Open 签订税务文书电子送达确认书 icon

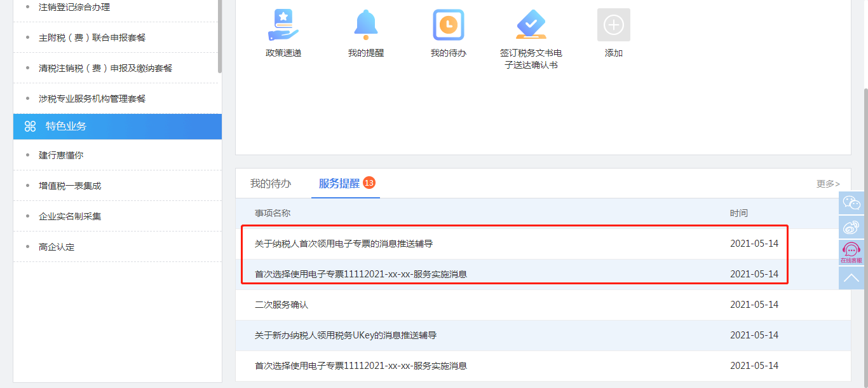(531, 25)
